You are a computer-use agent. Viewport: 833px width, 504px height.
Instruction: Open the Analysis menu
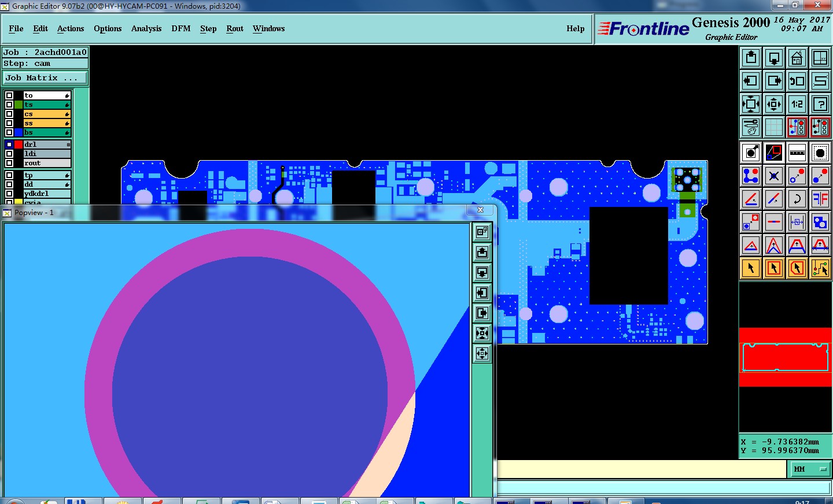146,28
